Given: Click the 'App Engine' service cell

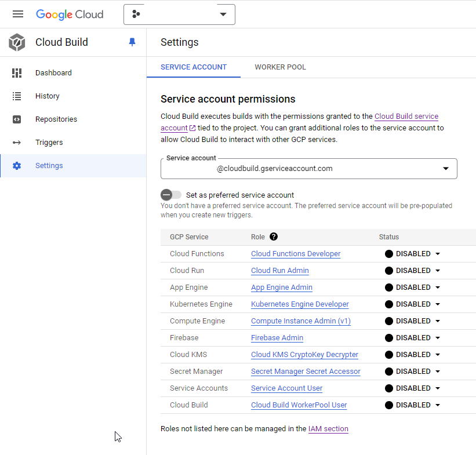Looking at the screenshot, I should coord(189,287).
